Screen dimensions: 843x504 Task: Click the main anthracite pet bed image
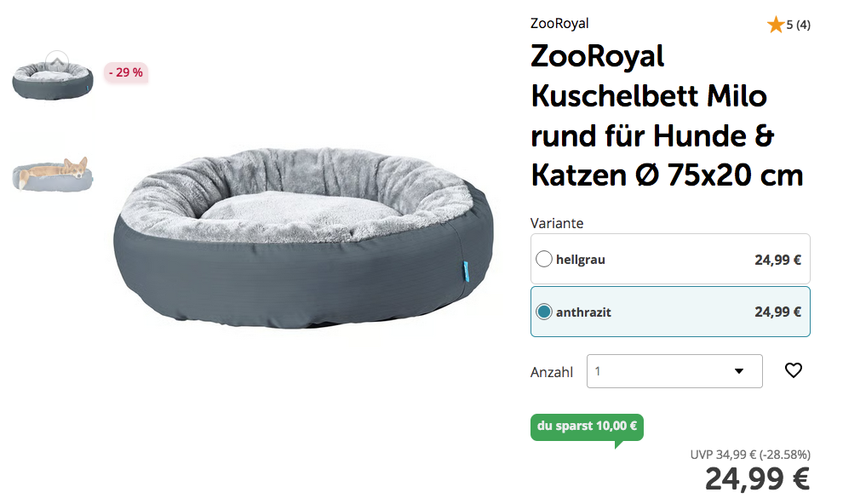point(304,238)
